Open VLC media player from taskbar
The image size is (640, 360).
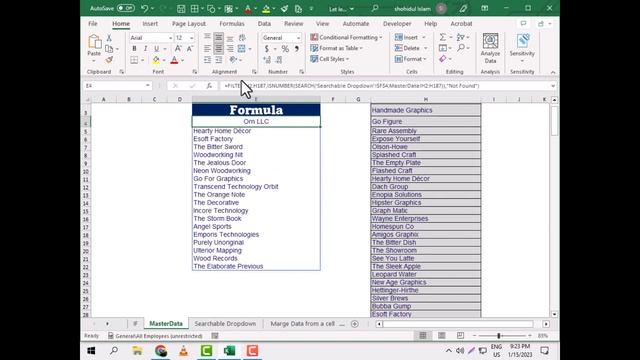(183, 351)
